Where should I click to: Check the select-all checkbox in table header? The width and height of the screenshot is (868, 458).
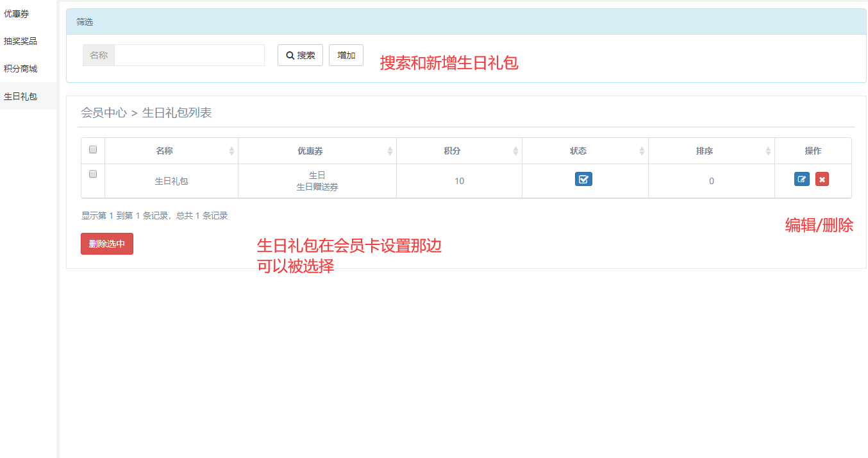[x=93, y=149]
